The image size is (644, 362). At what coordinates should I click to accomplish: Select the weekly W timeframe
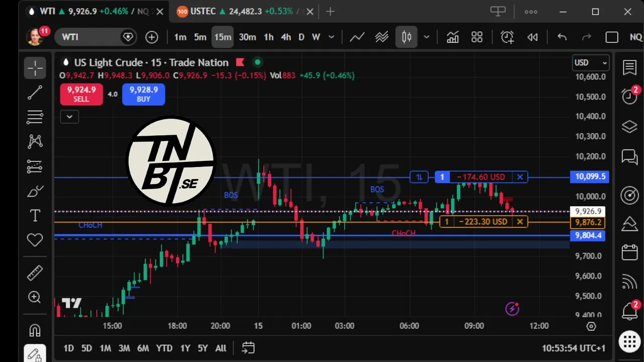point(316,37)
